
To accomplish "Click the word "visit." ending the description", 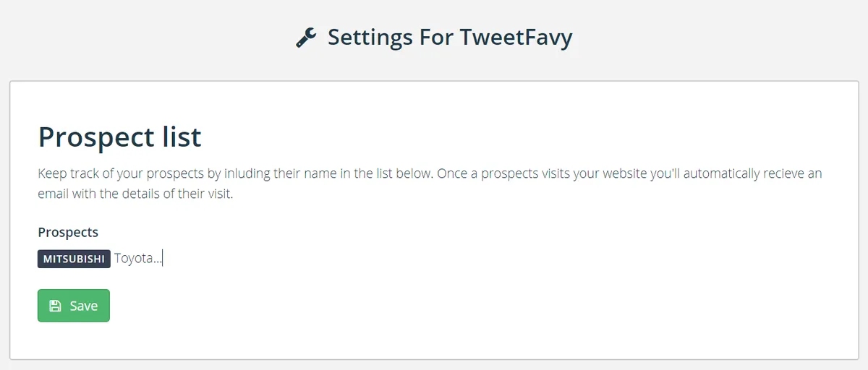I will tap(217, 194).
